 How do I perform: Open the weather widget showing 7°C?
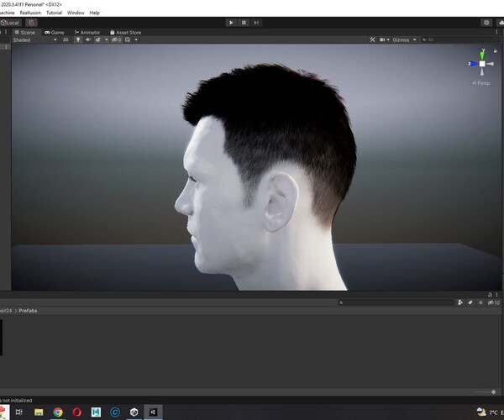point(490,412)
